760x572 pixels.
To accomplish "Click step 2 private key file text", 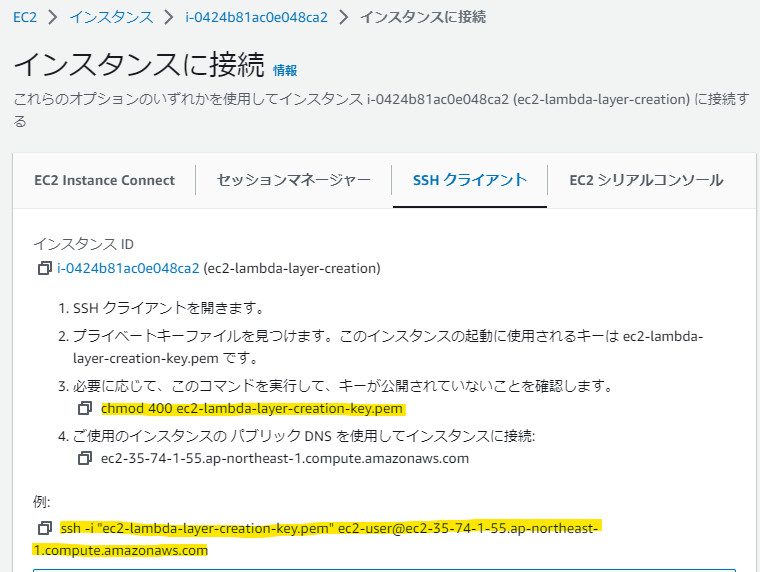I will click(x=388, y=347).
